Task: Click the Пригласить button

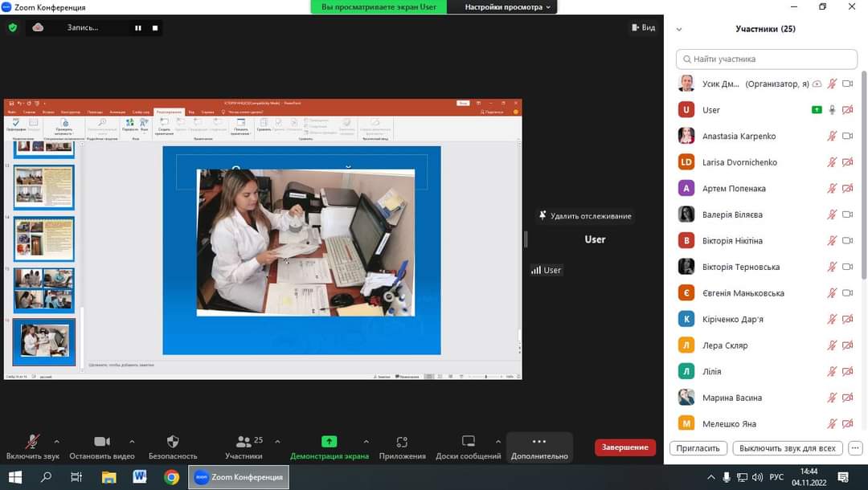Action: coord(698,448)
